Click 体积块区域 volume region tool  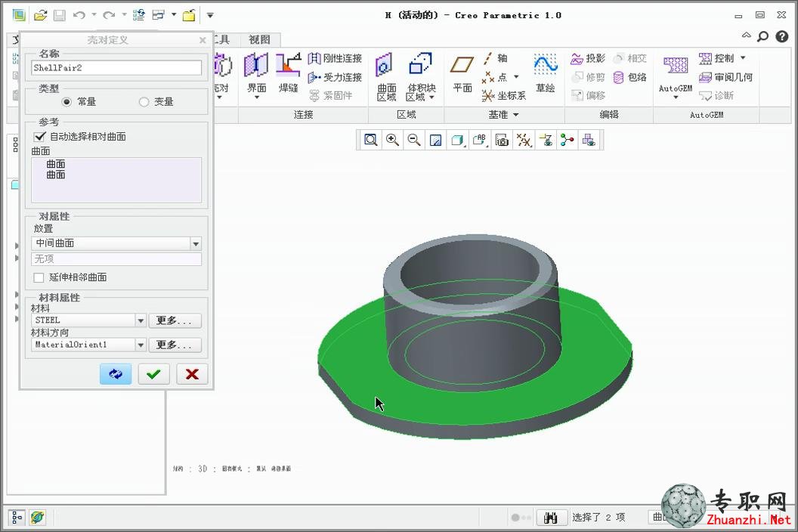420,76
